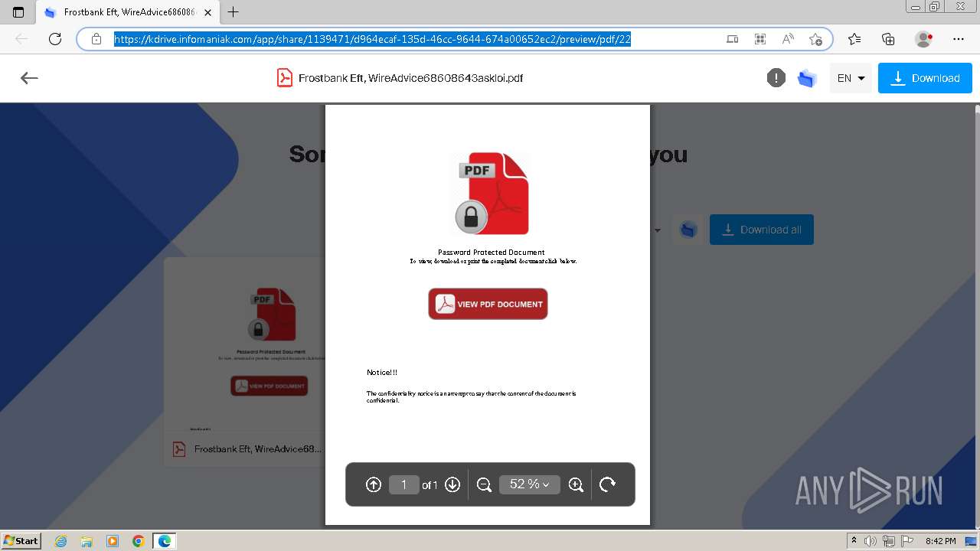Open the background PDF thumbnail card
The image size is (980, 551).
(x=244, y=361)
